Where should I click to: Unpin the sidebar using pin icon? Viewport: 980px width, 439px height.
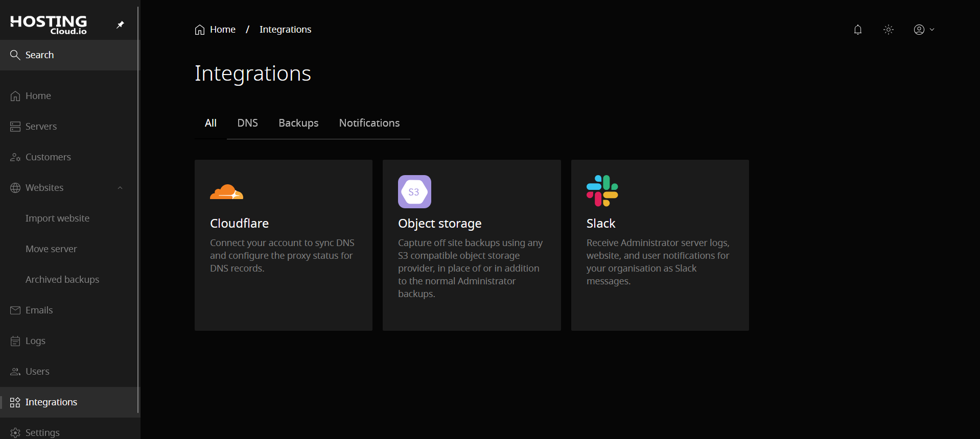click(121, 25)
